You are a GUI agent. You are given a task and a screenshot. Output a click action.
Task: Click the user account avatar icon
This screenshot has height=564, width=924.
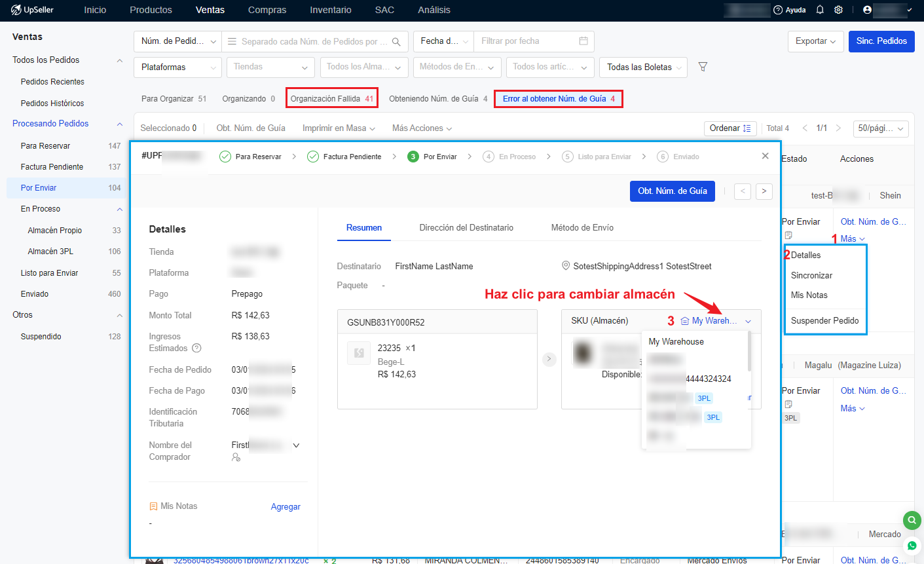pyautogui.click(x=868, y=10)
